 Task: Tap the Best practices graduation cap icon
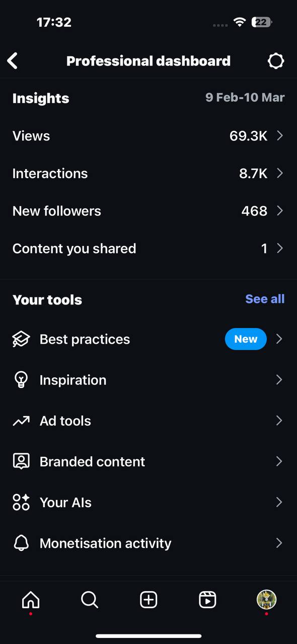point(21,339)
